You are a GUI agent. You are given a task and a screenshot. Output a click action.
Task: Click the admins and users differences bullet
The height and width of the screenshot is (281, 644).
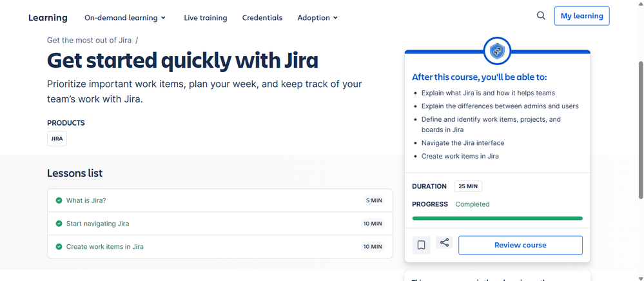tap(500, 106)
